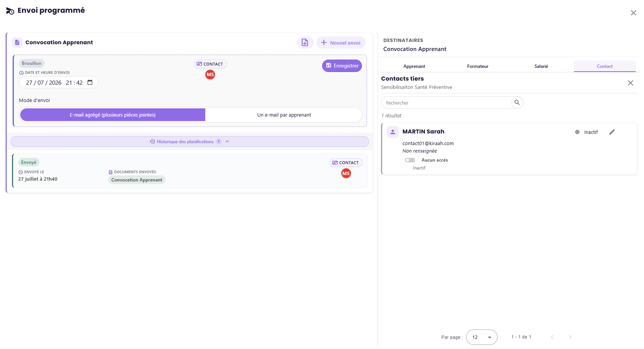644x349 pixels.
Task: Click the contact01@kiraah.com email text
Action: [x=428, y=143]
